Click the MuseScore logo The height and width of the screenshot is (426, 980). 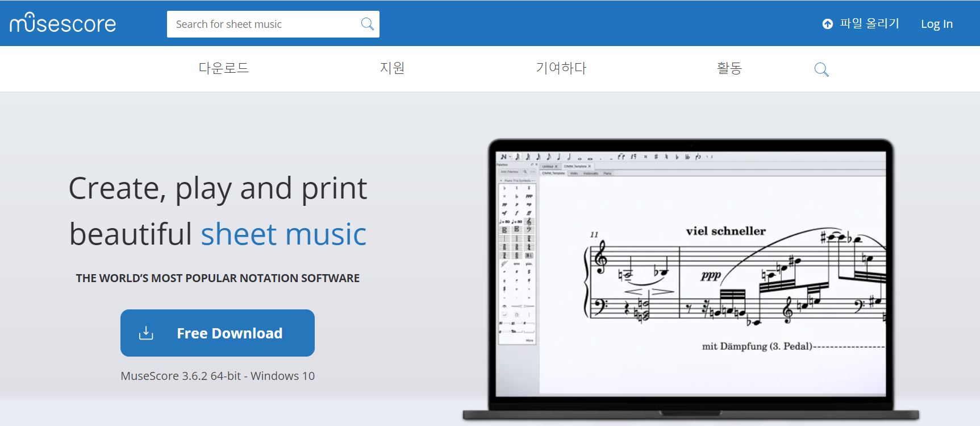click(x=62, y=23)
